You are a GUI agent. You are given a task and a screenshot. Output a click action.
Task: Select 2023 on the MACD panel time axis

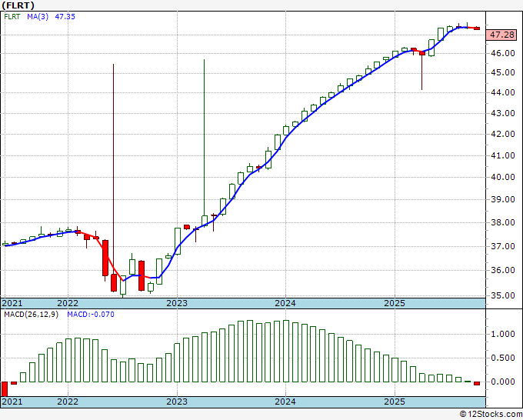click(x=177, y=401)
